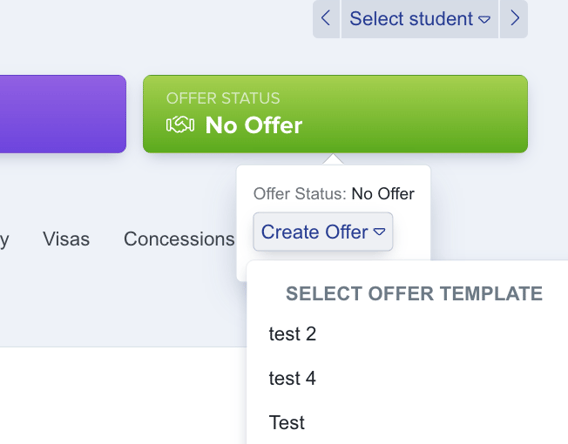Click the partially visible tab ending in 'y'
The image size is (568, 444).
pyautogui.click(x=4, y=240)
